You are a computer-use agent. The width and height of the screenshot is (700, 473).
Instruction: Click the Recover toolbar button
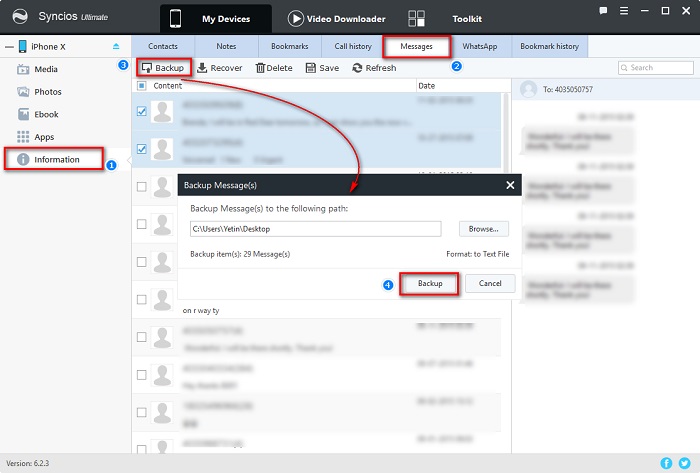point(220,68)
